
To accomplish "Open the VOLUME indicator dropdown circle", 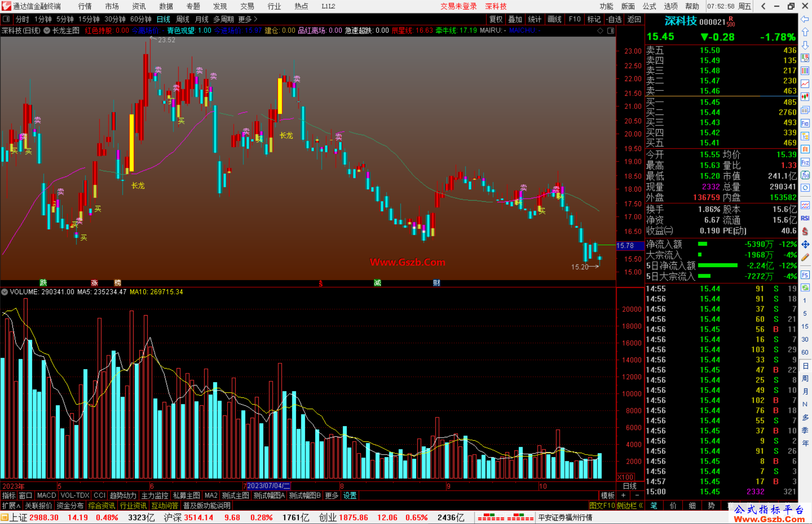I will click(5, 292).
